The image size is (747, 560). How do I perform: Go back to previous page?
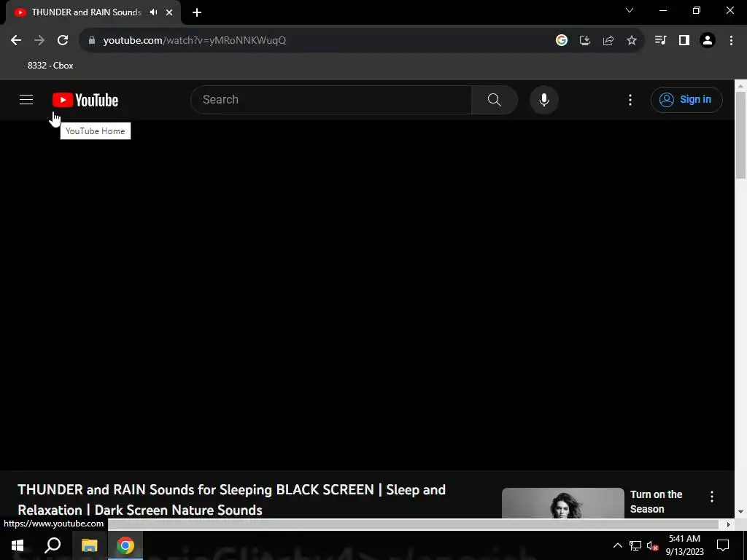point(16,41)
